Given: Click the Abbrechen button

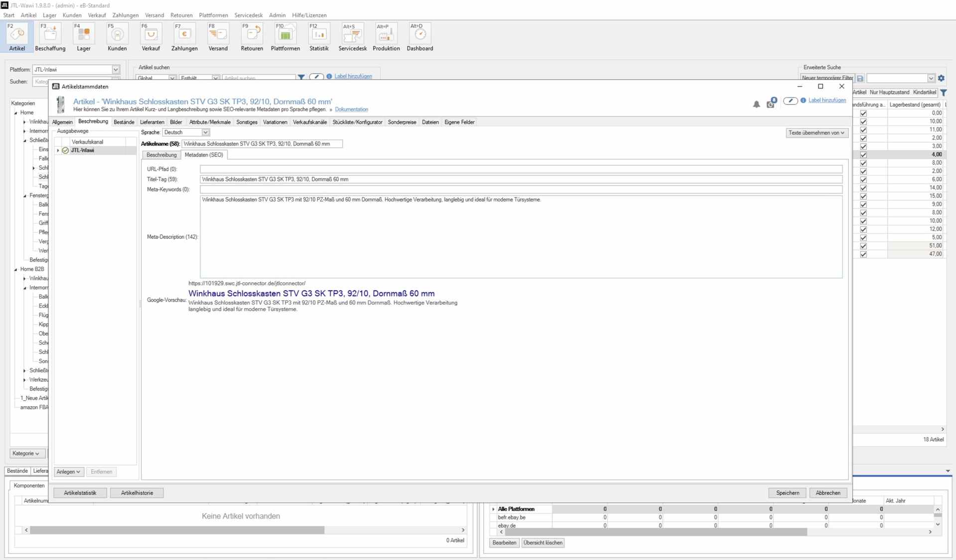Looking at the screenshot, I should [828, 493].
